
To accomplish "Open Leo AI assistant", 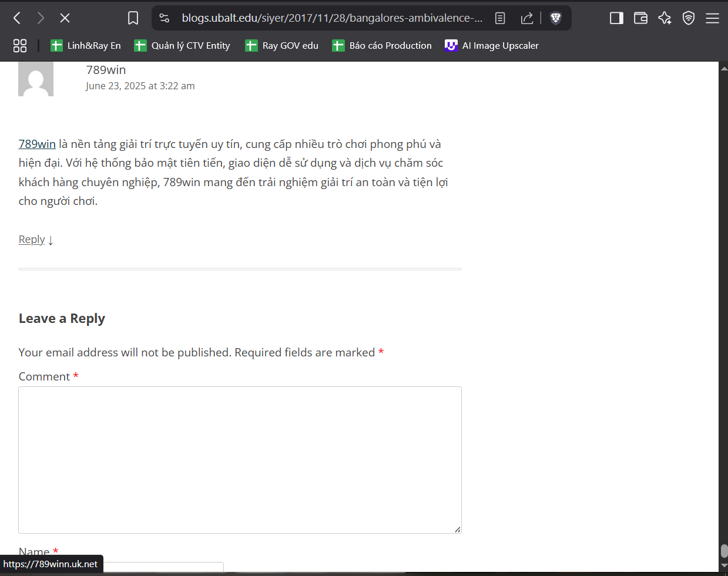I will click(665, 18).
